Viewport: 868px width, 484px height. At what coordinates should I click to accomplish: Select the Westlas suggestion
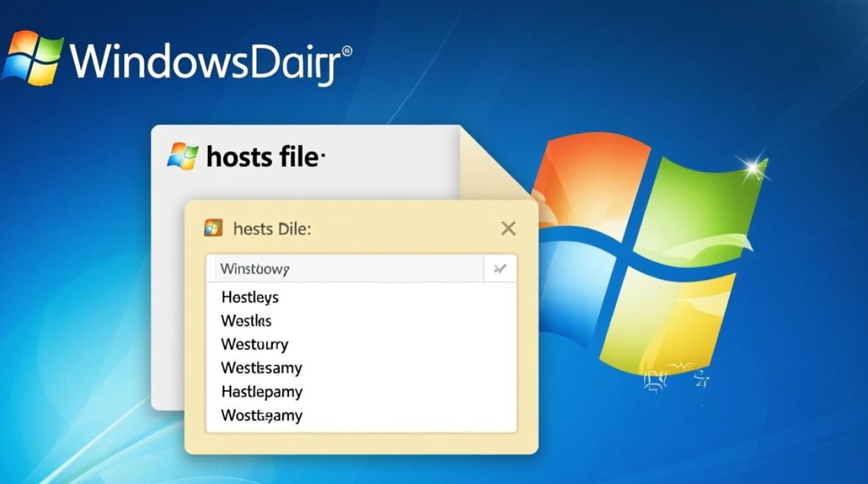tap(246, 321)
